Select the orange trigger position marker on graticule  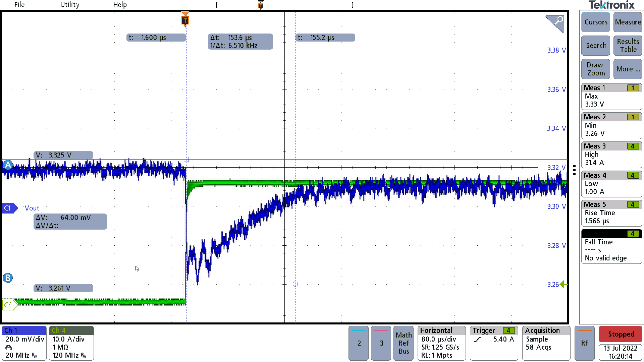click(x=185, y=20)
